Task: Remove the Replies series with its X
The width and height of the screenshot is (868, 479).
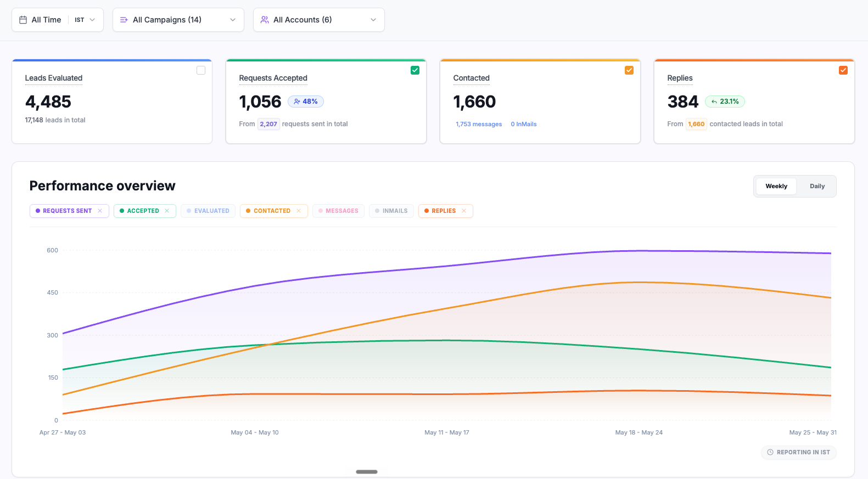Action: (464, 211)
